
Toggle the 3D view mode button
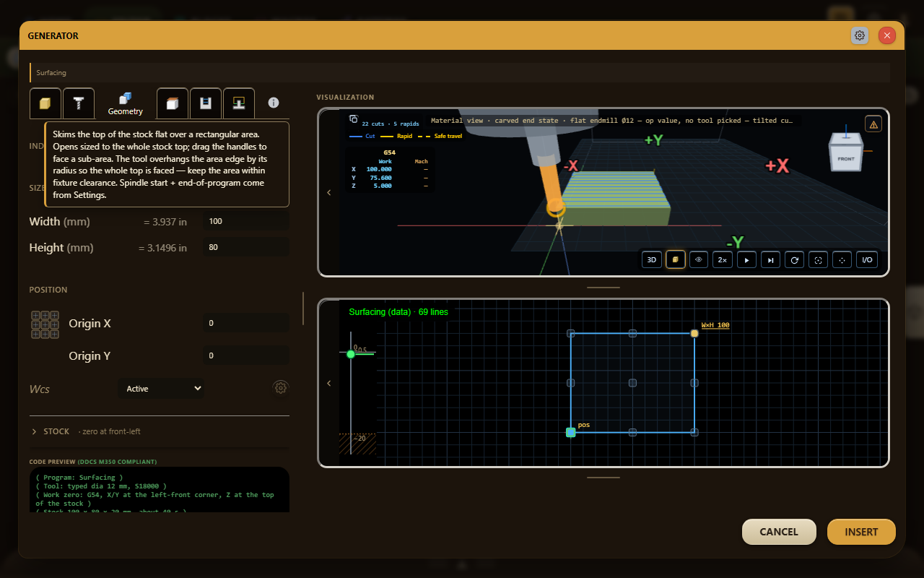click(652, 259)
